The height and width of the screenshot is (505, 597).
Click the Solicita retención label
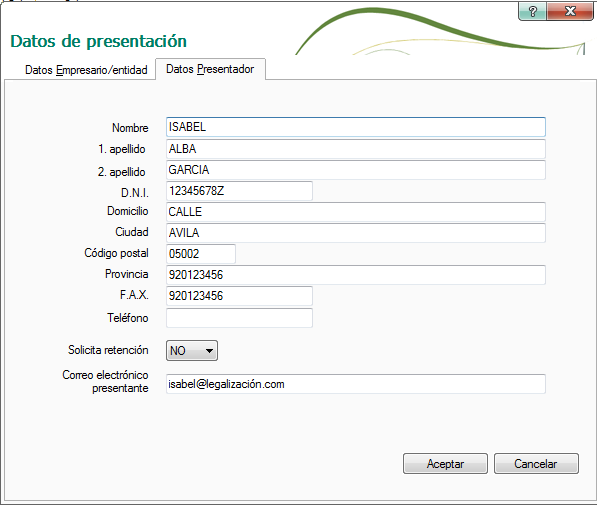point(108,350)
